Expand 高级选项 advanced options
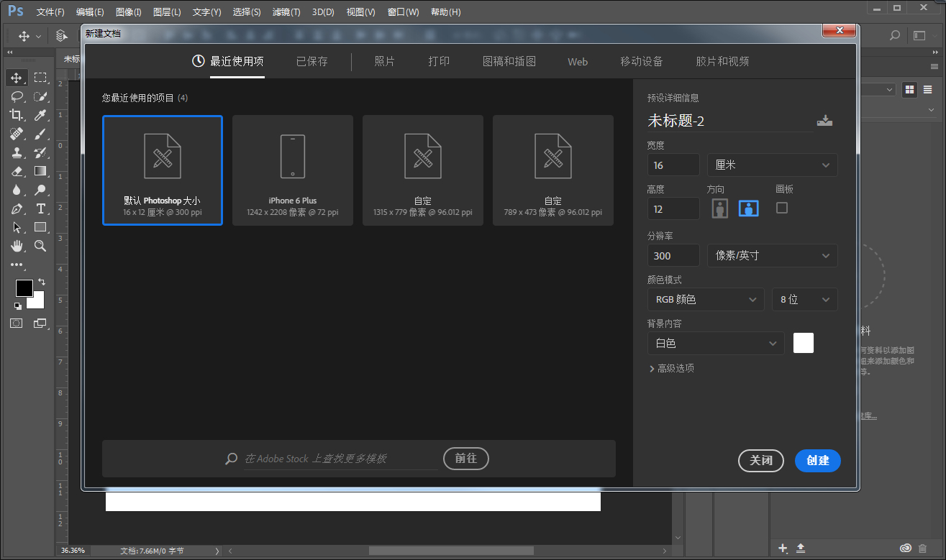The height and width of the screenshot is (560, 946). click(x=672, y=368)
